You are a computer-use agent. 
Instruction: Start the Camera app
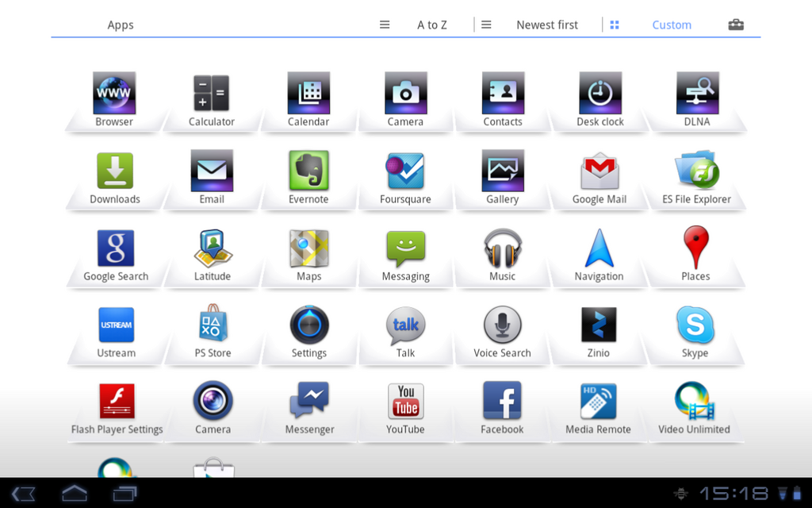click(x=405, y=93)
